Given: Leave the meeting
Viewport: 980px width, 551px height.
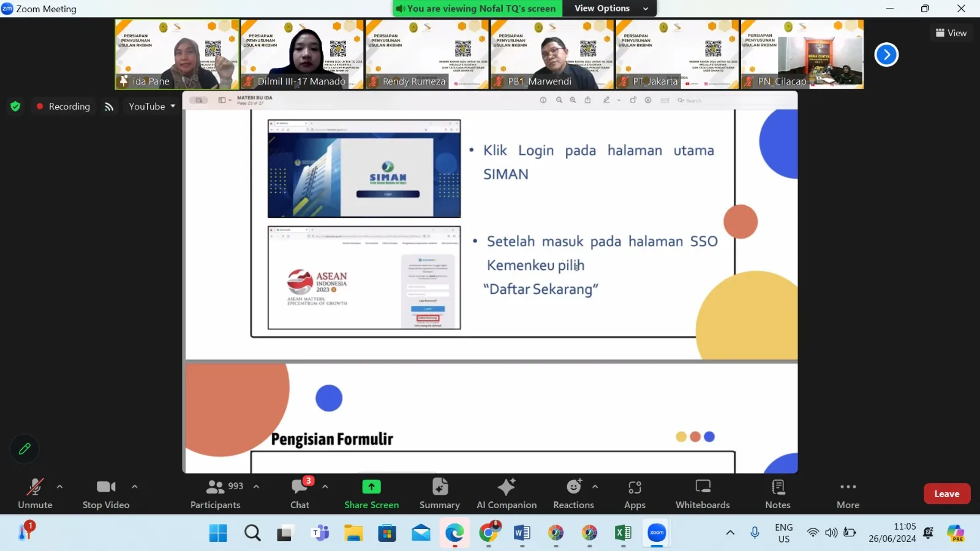Looking at the screenshot, I should click(x=947, y=493).
